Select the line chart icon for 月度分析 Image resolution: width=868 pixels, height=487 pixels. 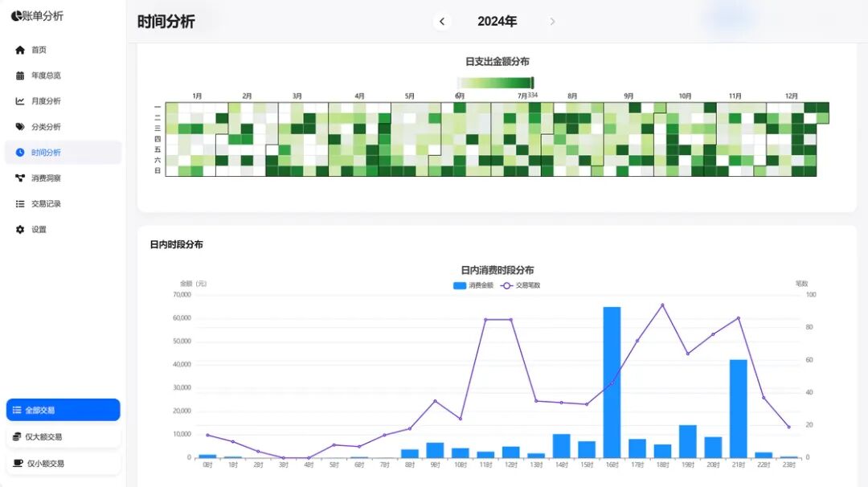tap(20, 100)
